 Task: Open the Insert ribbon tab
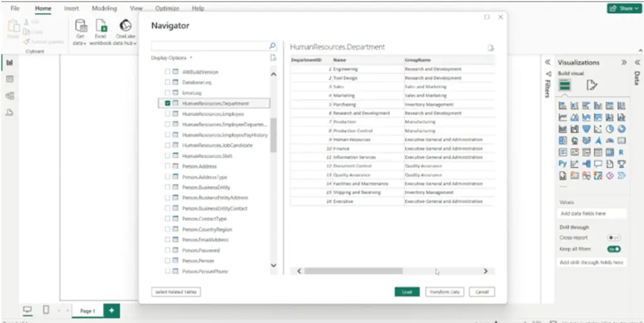coord(72,8)
